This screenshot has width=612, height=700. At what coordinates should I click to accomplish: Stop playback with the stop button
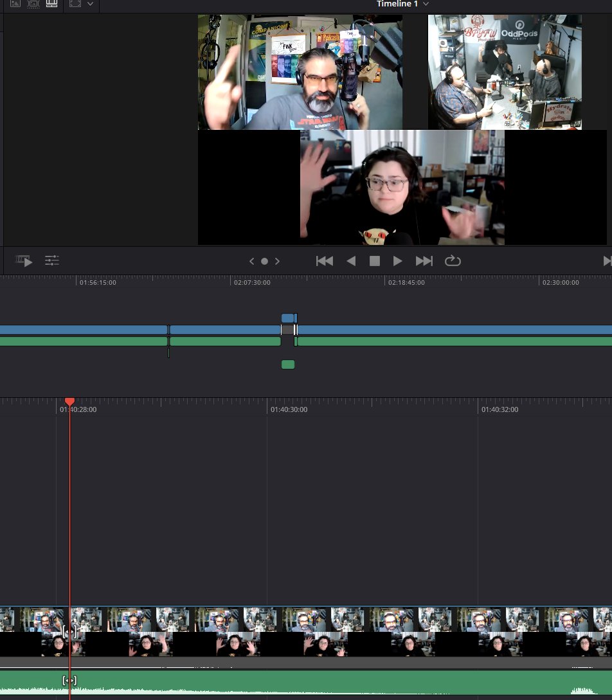click(375, 260)
